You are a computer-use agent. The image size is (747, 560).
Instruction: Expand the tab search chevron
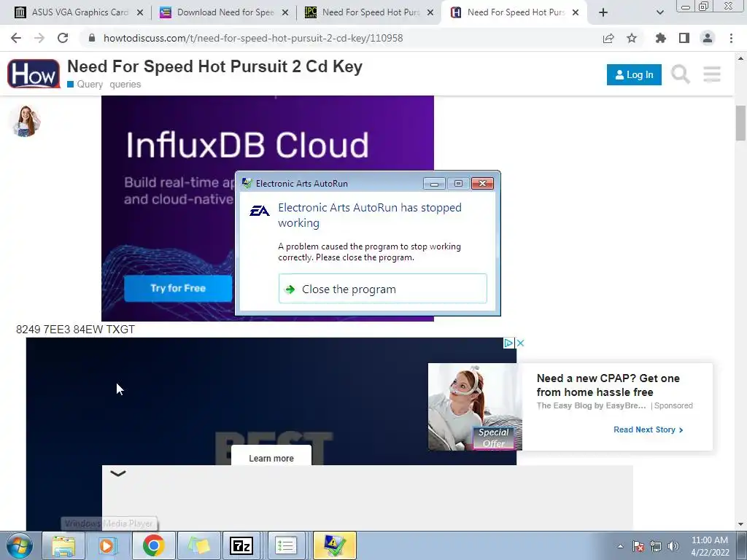click(659, 12)
